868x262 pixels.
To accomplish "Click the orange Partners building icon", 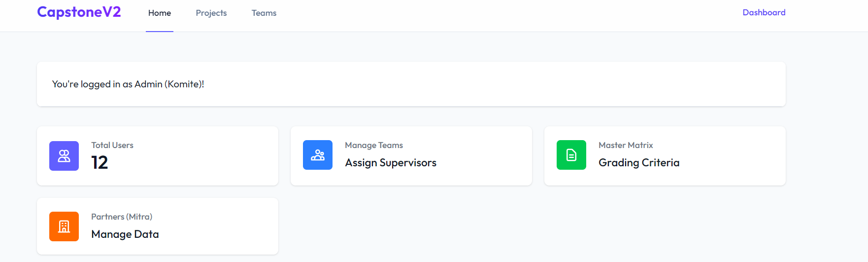I will (64, 226).
